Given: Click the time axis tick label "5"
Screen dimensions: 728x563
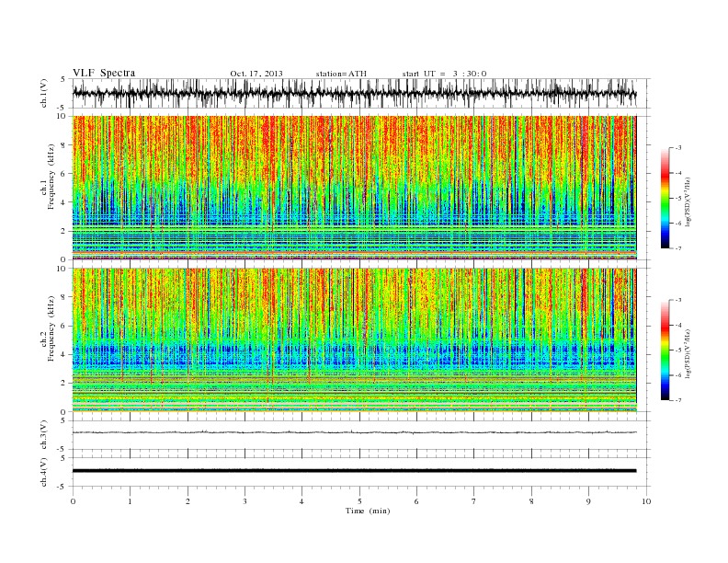Looking at the screenshot, I should [x=359, y=501].
